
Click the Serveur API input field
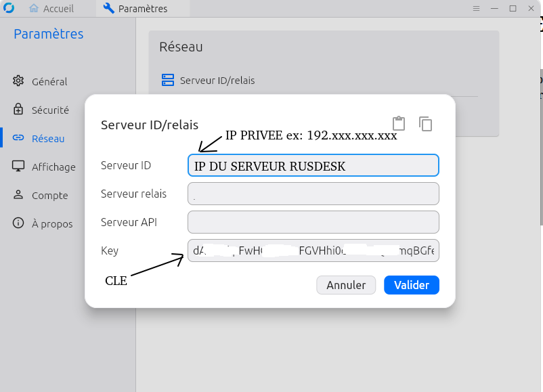313,222
